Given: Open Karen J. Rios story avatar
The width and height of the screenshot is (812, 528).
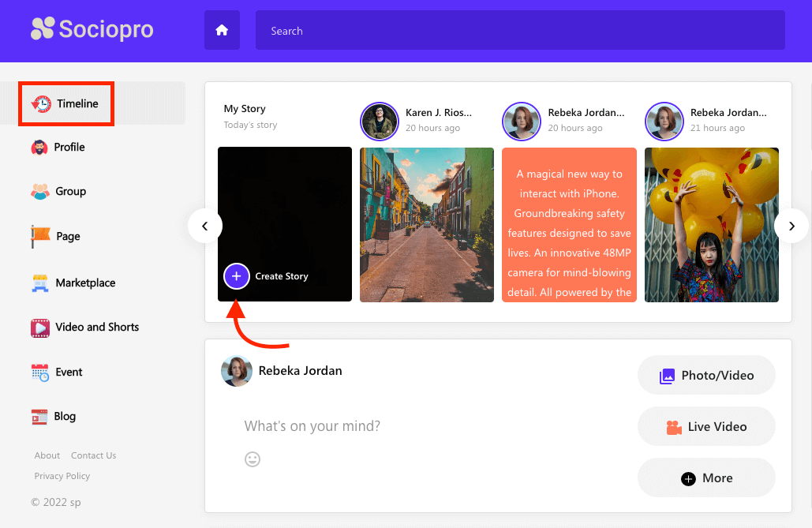Looking at the screenshot, I should (379, 122).
